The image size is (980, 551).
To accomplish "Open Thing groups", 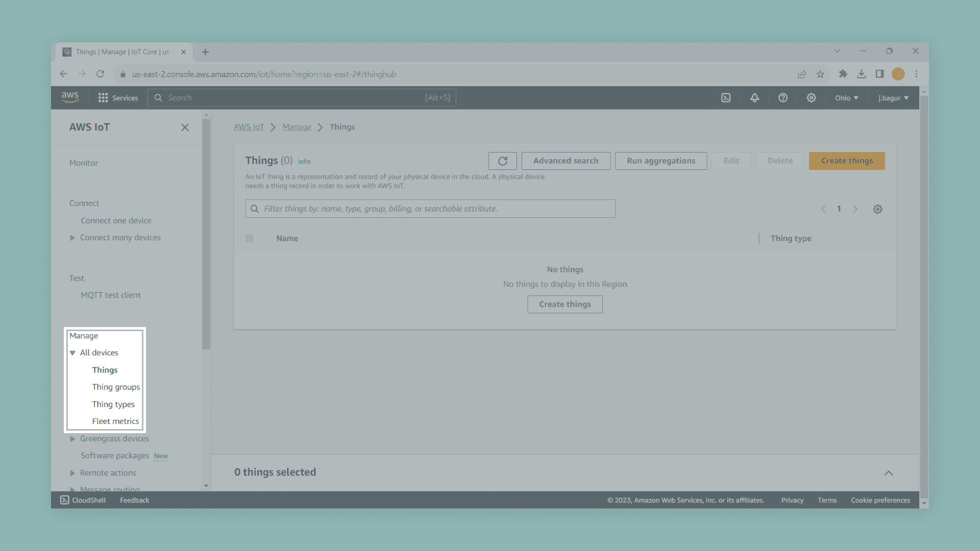I will click(116, 387).
